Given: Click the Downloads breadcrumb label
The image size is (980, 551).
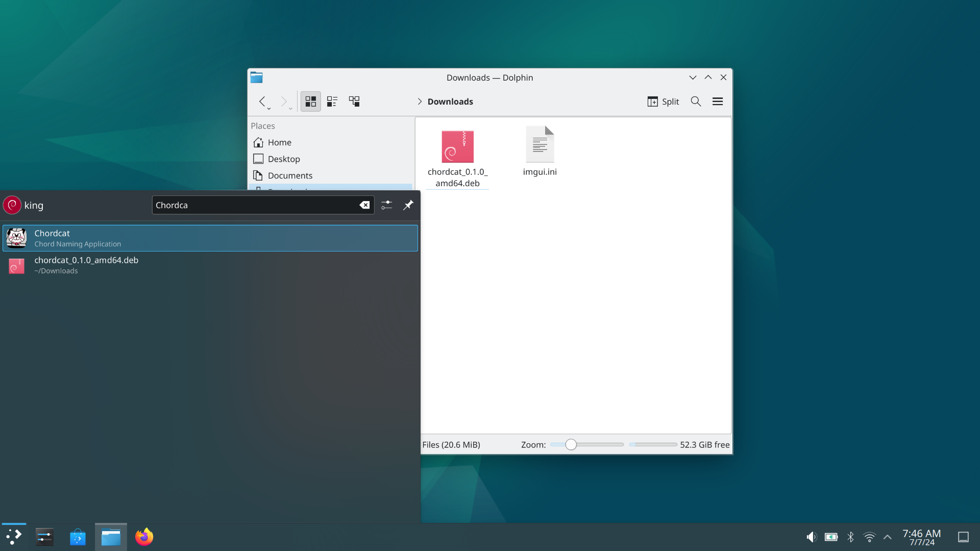Looking at the screenshot, I should 450,102.
